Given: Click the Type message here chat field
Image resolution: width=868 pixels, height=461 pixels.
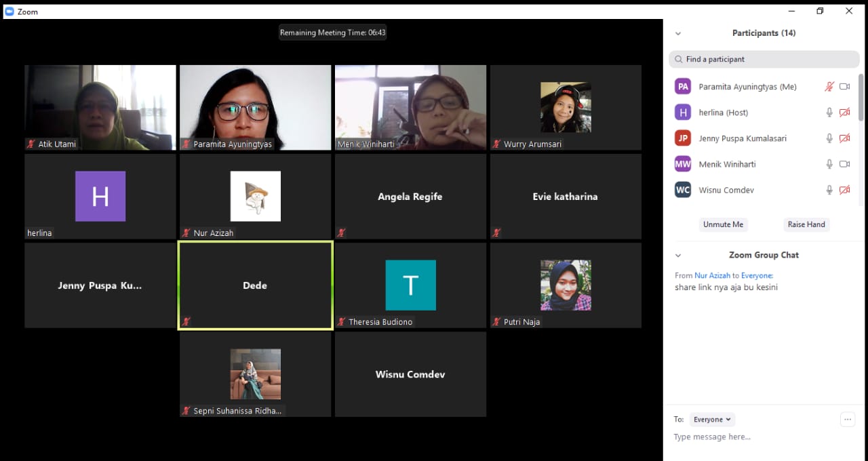Looking at the screenshot, I should point(753,437).
